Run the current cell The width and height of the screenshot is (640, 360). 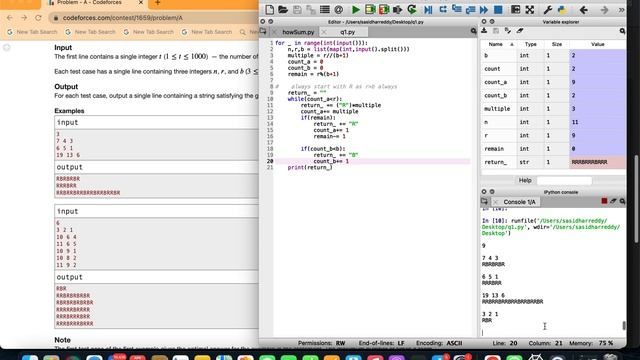(x=370, y=9)
